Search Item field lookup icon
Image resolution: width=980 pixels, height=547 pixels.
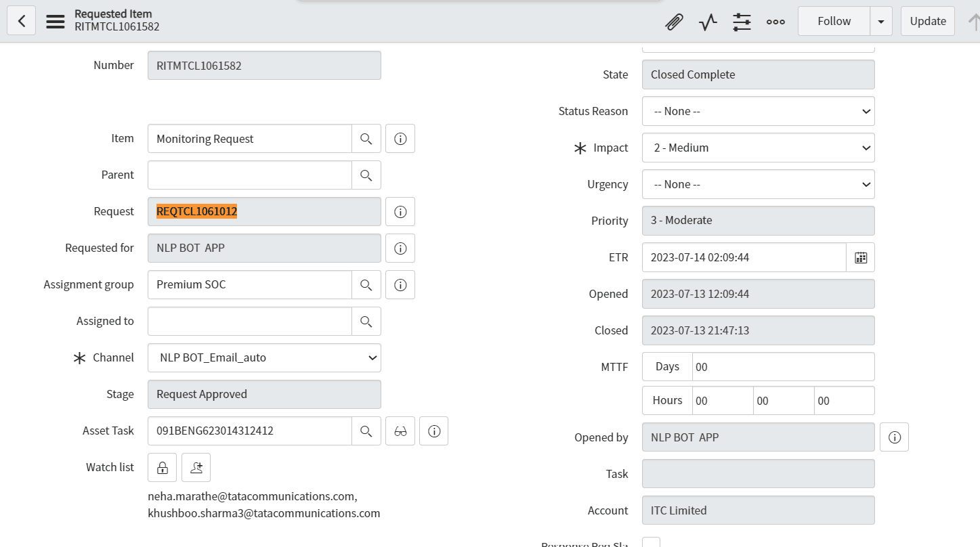tap(366, 139)
